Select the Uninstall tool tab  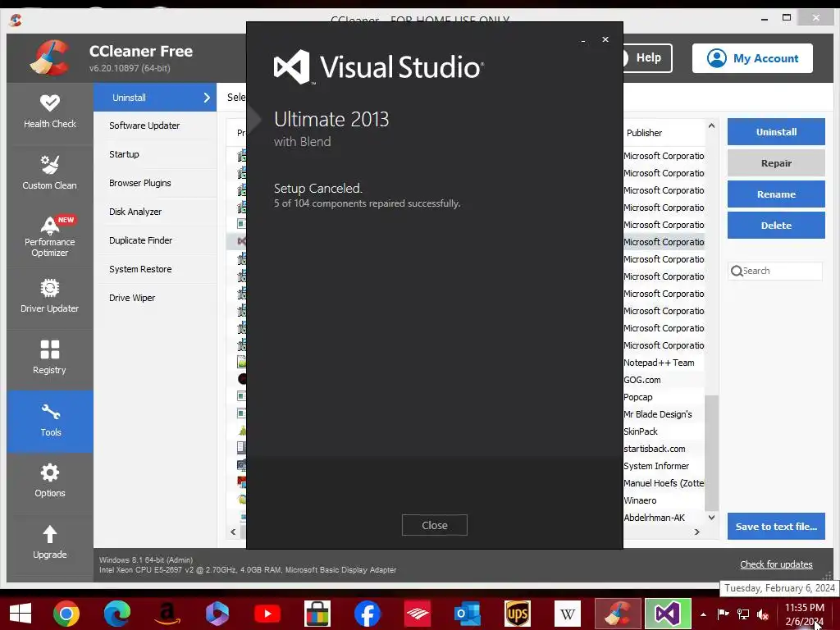[x=155, y=98]
